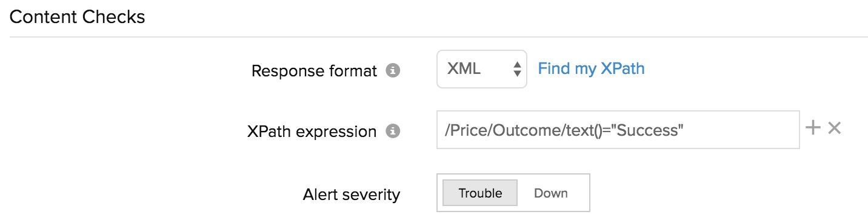868x223 pixels.
Task: Select the XML text in format combo box
Action: (x=464, y=69)
